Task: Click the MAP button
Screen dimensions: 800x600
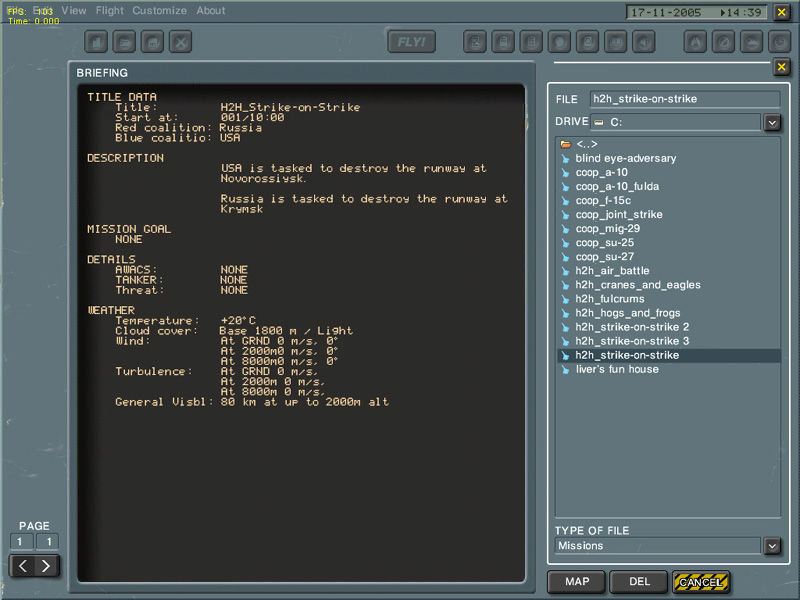Action: 577,582
